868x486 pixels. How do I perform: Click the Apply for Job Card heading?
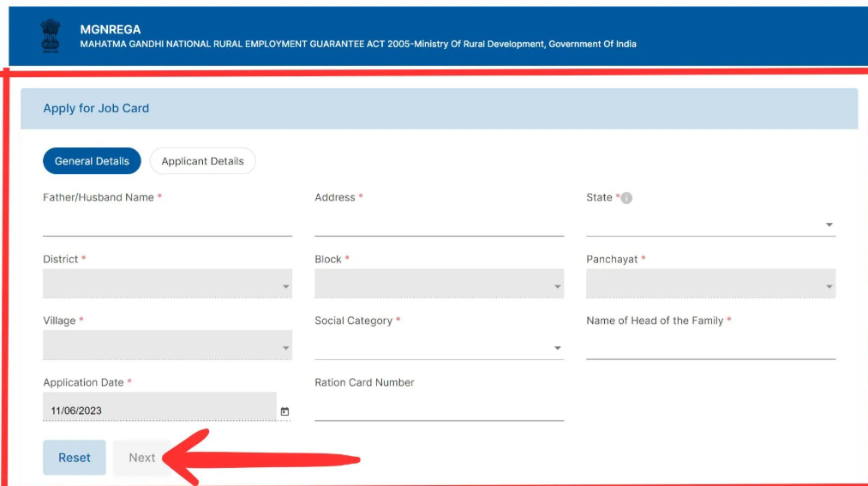[96, 109]
